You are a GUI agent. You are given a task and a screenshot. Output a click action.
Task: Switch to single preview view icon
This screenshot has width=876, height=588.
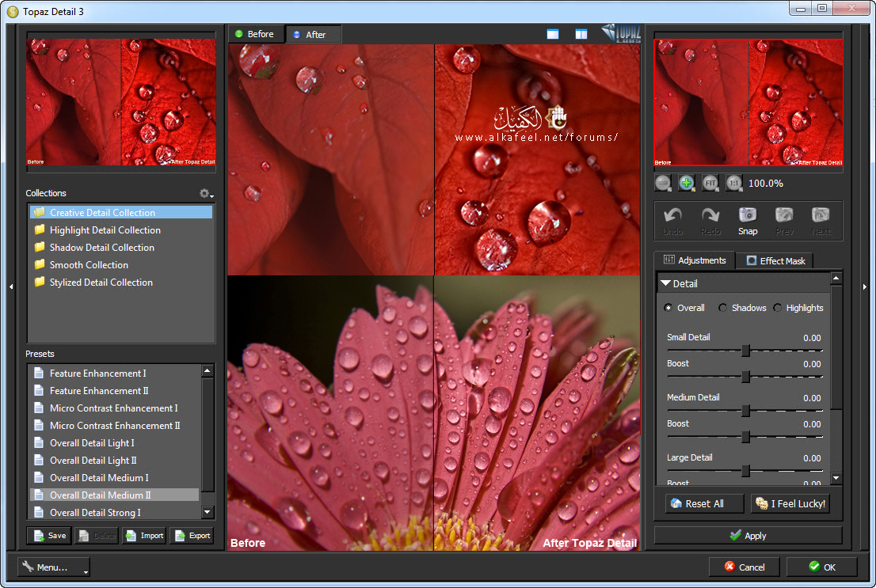pos(553,34)
